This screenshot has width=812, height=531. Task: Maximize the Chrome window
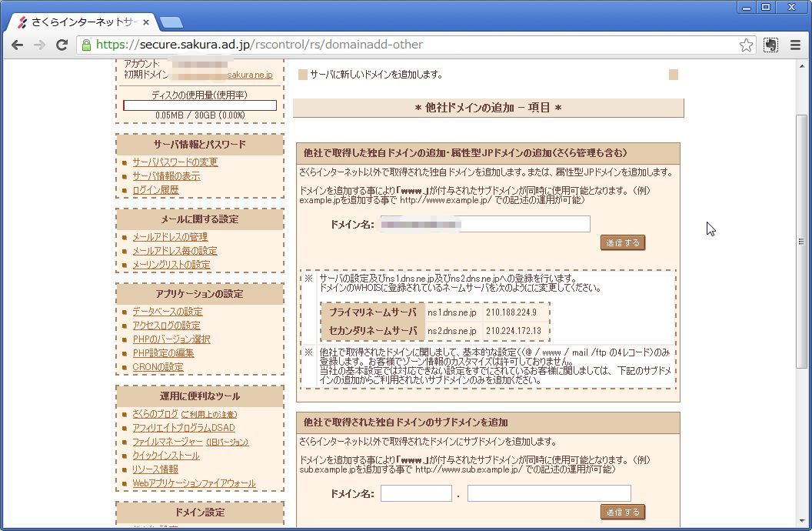click(x=765, y=7)
